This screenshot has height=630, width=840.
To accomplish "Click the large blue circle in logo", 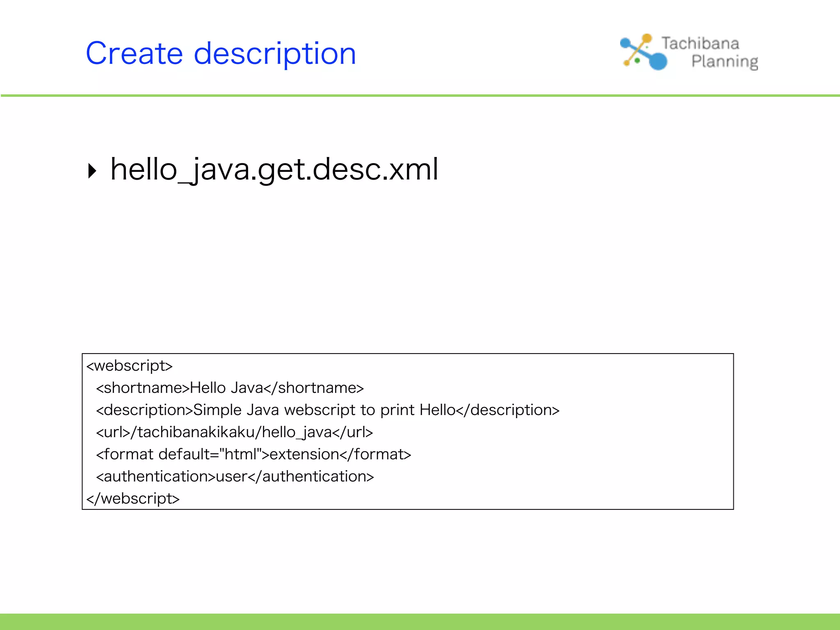I will tap(658, 62).
